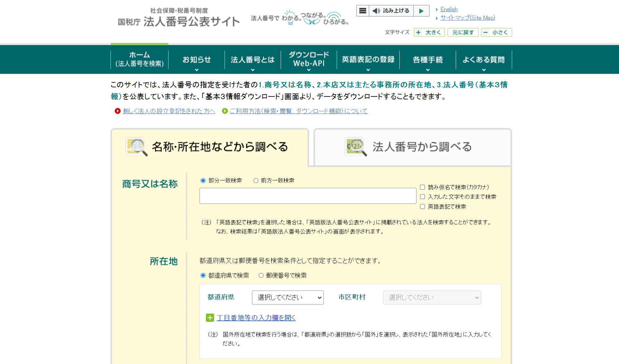
Task: Click the 国税庁 法人番号公表サイト logo
Action: 179,17
